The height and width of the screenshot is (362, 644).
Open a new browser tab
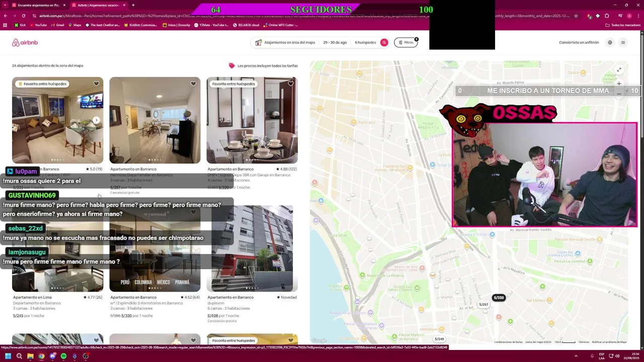click(133, 5)
